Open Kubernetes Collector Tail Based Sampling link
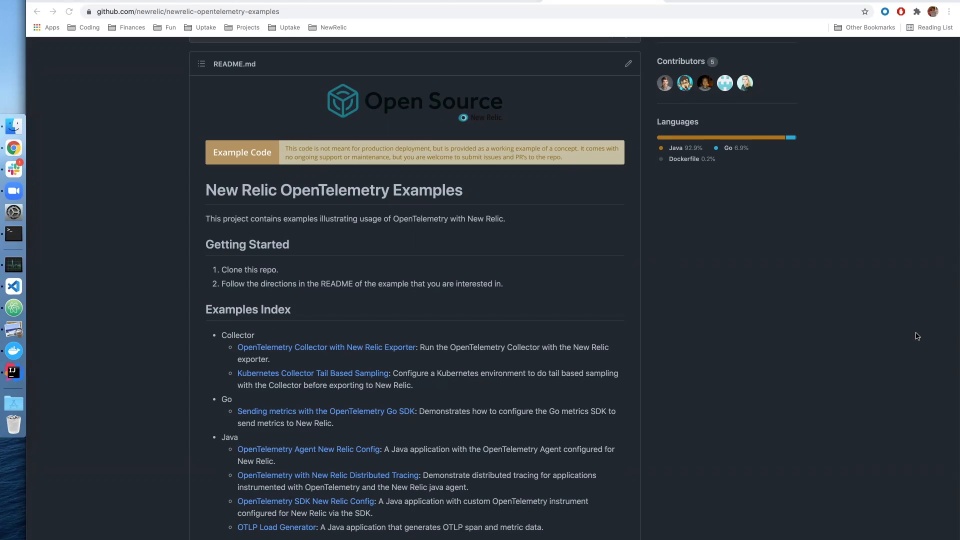This screenshot has height=540, width=960. pos(313,373)
